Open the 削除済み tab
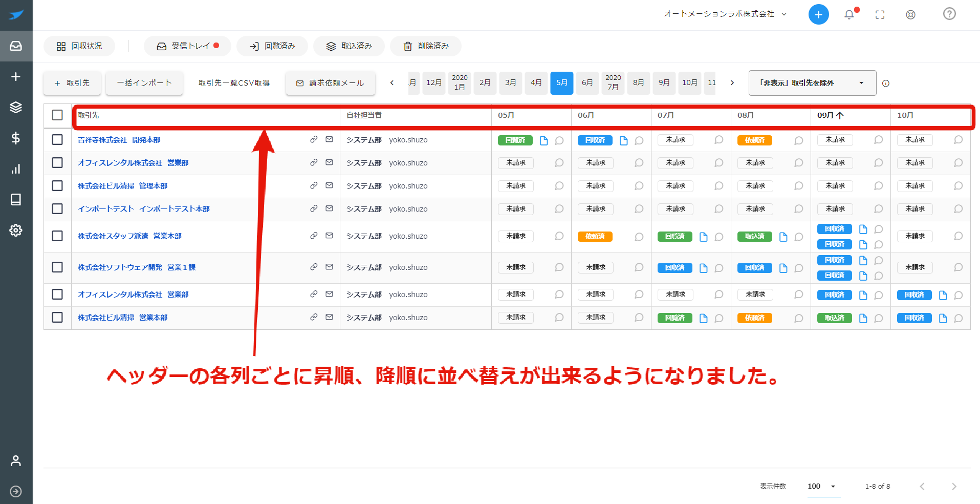Image resolution: width=980 pixels, height=504 pixels. 426,46
